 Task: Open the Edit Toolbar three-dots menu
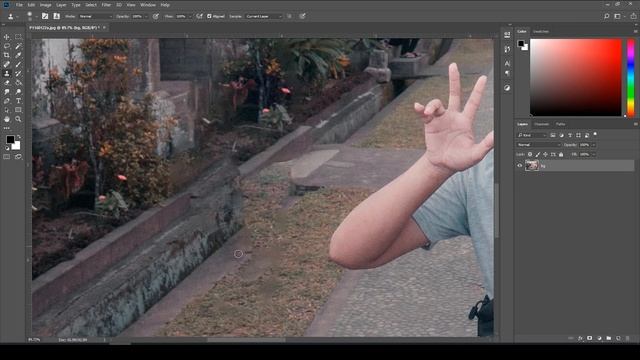pos(7,128)
